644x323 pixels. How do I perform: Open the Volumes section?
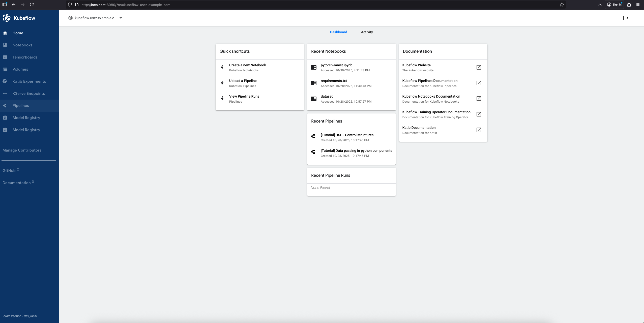[x=20, y=69]
